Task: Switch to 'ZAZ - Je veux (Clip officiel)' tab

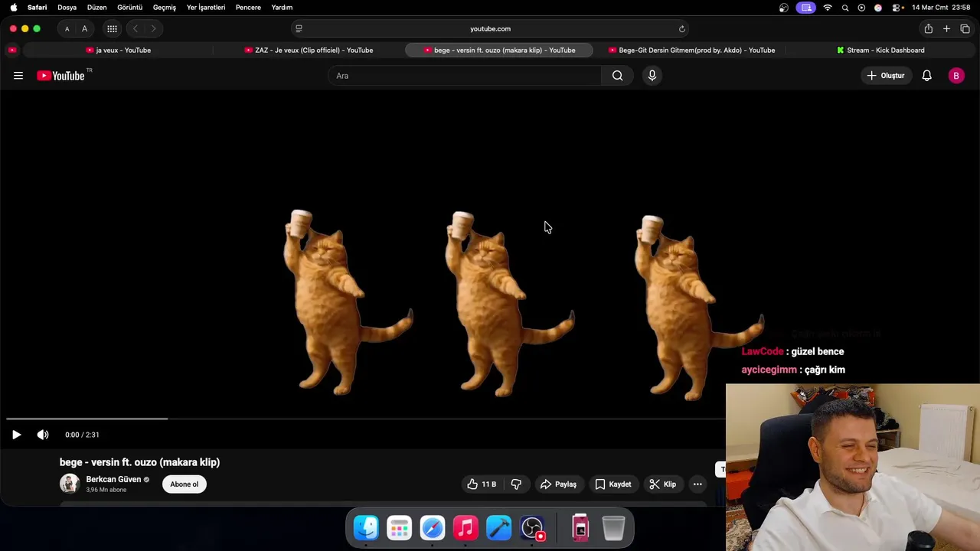Action: (x=309, y=51)
